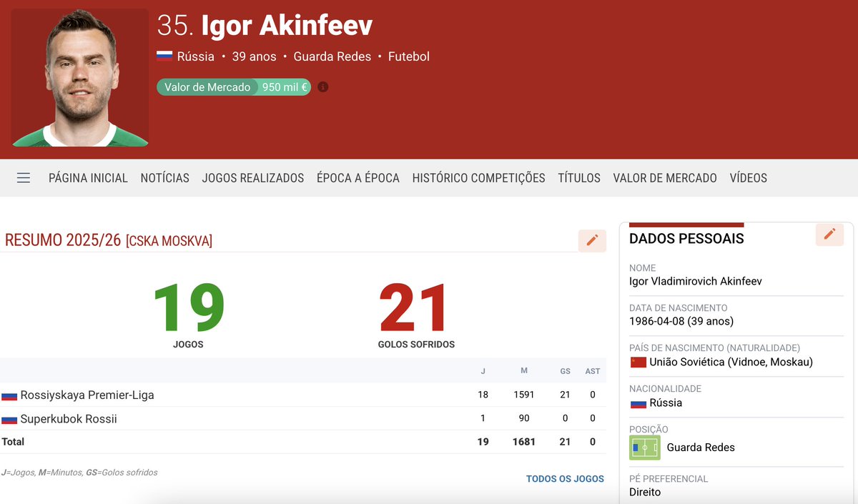Click the full name Igor Vladimirovich Akinfeev
This screenshot has height=504, width=858.
696,282
